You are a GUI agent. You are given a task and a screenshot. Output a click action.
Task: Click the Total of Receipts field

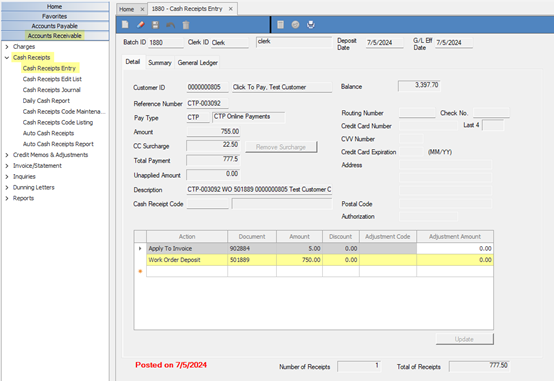click(x=479, y=366)
